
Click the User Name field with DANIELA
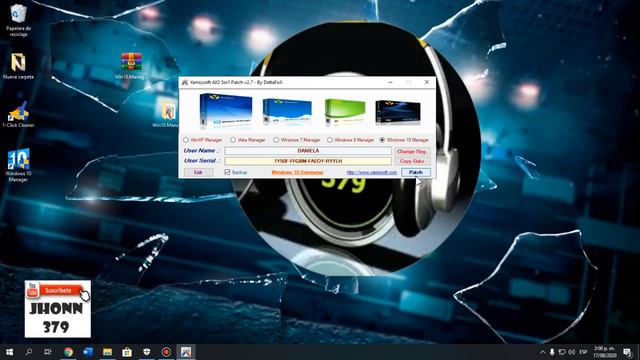coord(308,151)
